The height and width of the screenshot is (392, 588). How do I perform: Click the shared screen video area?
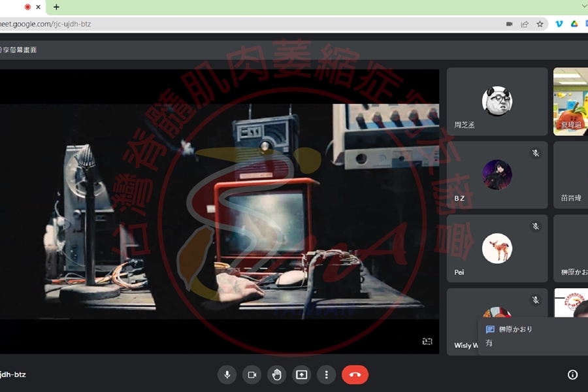click(x=220, y=211)
